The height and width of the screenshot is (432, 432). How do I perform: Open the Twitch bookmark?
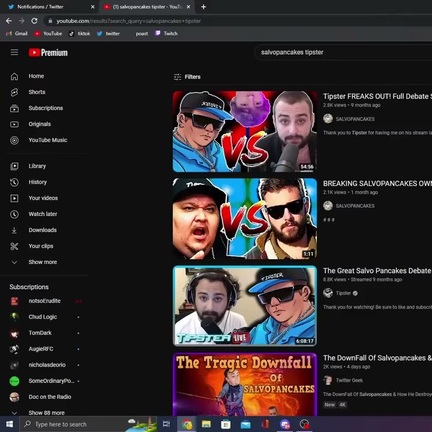(x=166, y=33)
